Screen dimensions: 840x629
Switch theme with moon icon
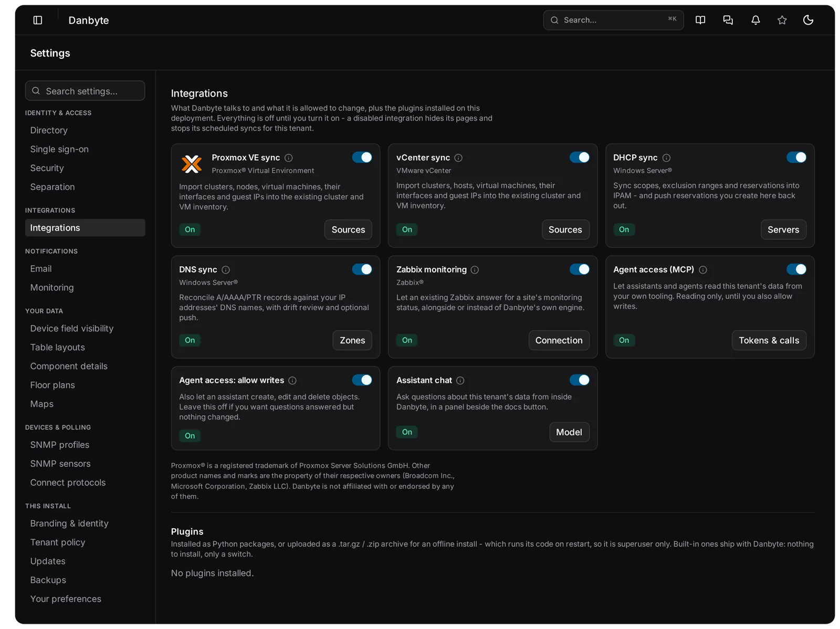pos(808,20)
